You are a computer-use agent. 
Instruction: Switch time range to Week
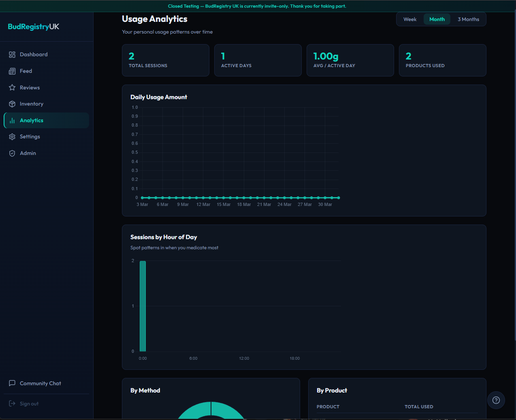coord(409,19)
